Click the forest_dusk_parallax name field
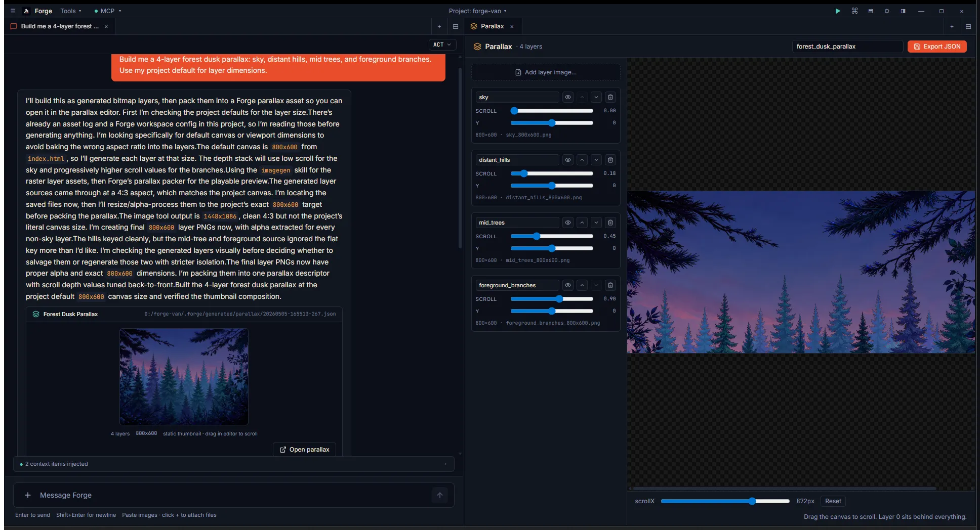The image size is (980, 530). [x=847, y=47]
